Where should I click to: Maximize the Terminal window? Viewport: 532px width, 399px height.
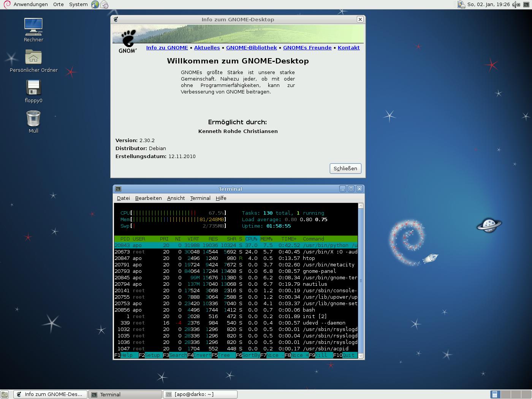(351, 189)
